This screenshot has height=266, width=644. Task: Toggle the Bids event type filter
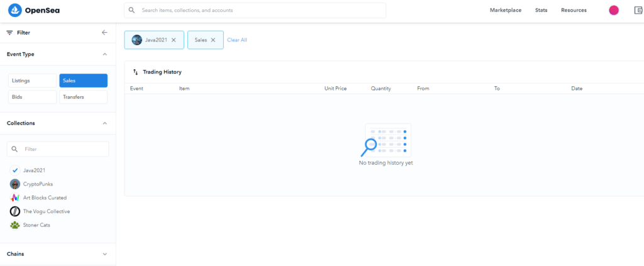[32, 97]
